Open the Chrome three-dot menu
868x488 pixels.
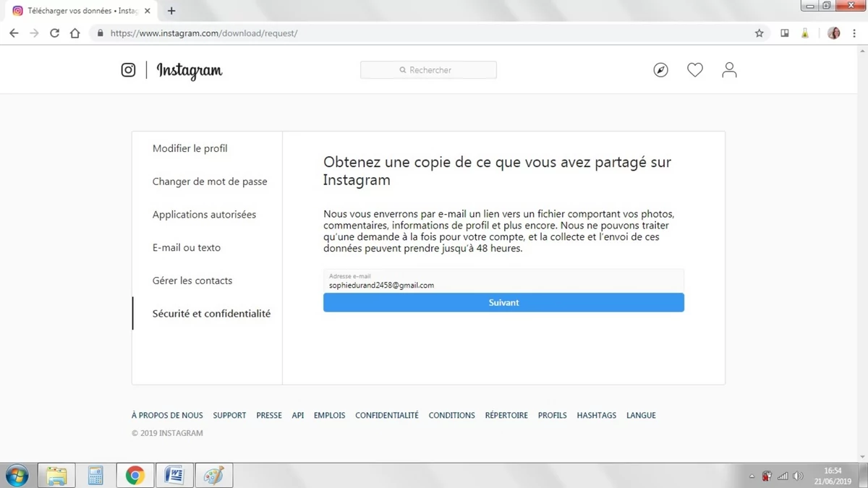(854, 33)
